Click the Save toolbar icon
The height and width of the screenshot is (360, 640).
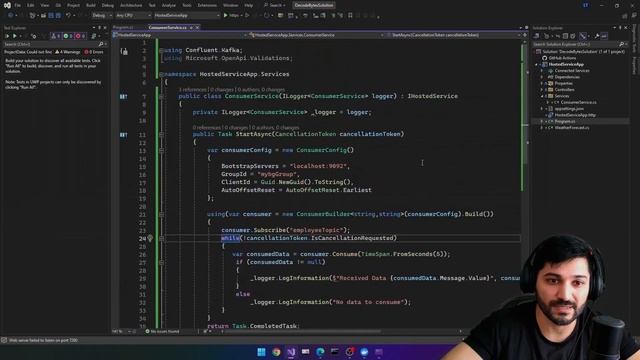51,16
